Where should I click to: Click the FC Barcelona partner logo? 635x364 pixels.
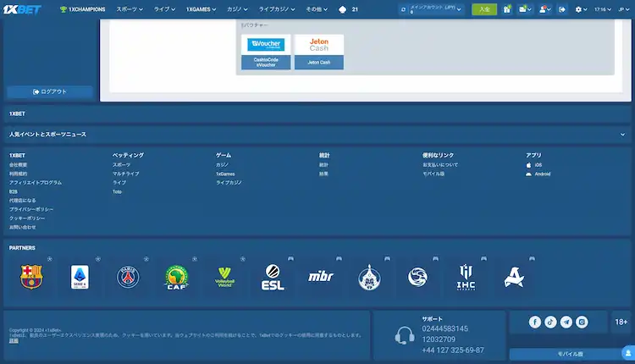(x=31, y=277)
